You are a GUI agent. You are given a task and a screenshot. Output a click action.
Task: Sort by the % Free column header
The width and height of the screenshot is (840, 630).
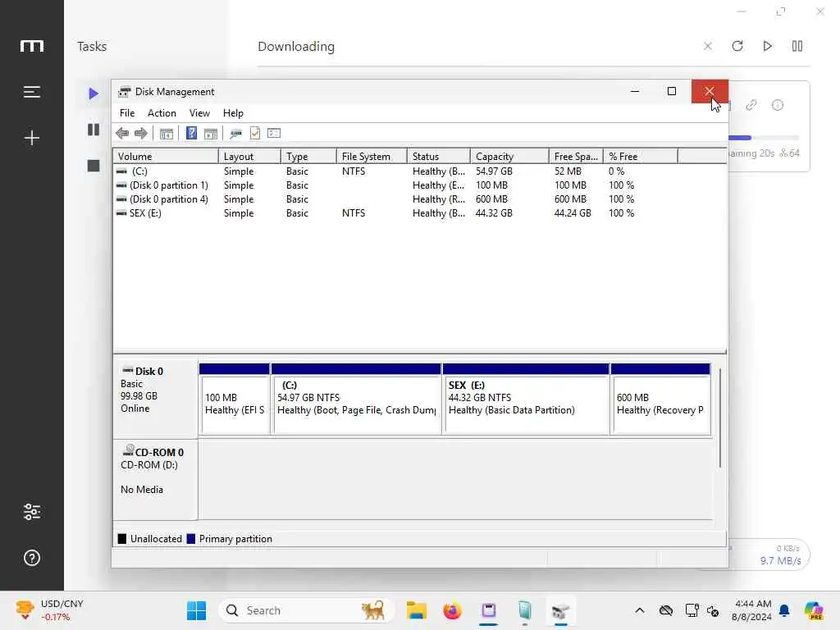click(x=641, y=157)
